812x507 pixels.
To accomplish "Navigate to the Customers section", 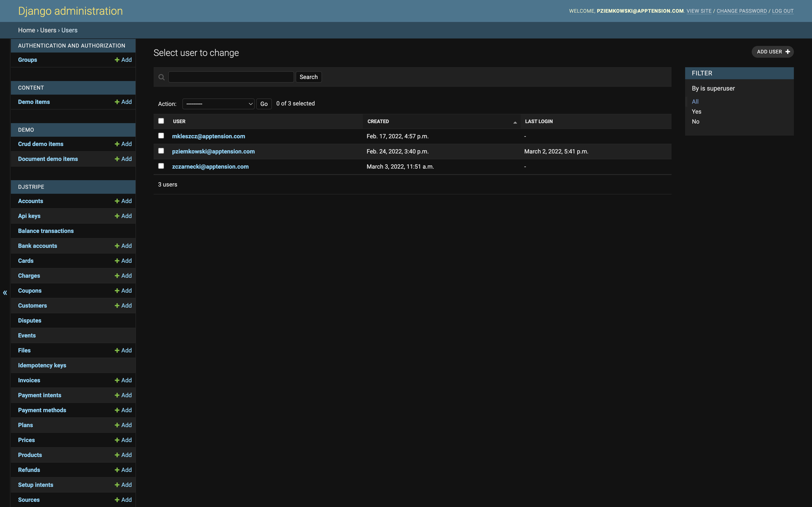I will (32, 305).
